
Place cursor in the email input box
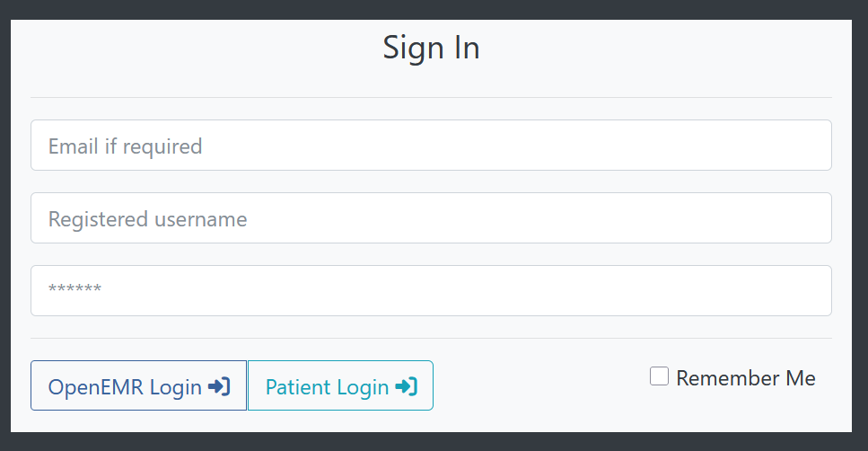click(431, 146)
